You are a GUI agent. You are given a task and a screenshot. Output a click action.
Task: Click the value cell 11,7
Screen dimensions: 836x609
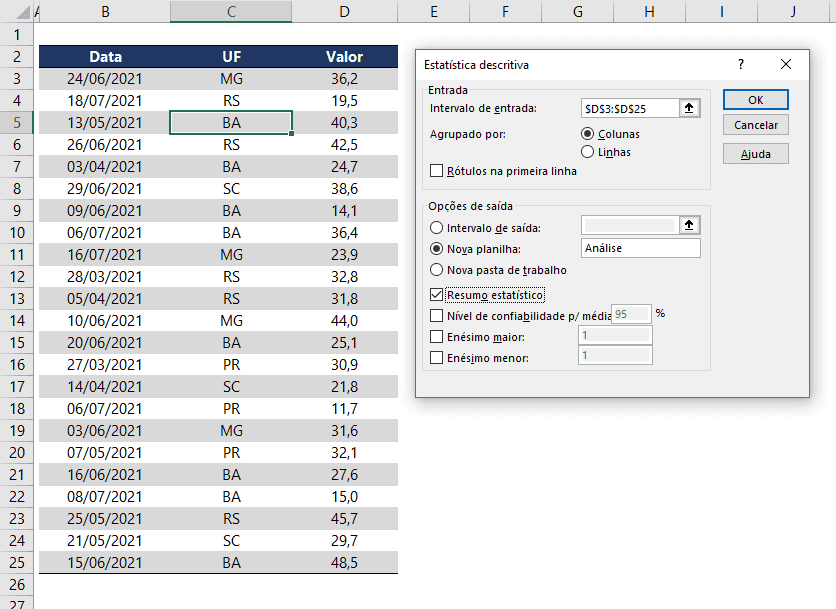[344, 408]
